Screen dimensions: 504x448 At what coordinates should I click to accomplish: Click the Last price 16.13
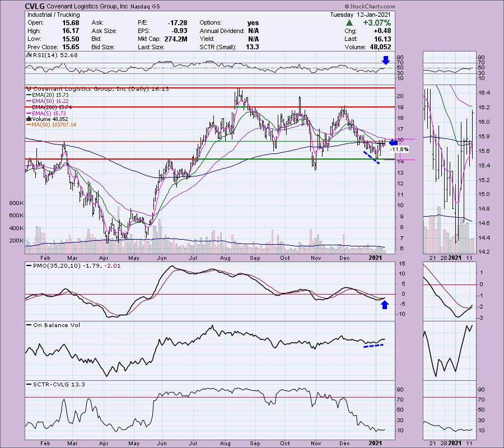pyautogui.click(x=382, y=39)
